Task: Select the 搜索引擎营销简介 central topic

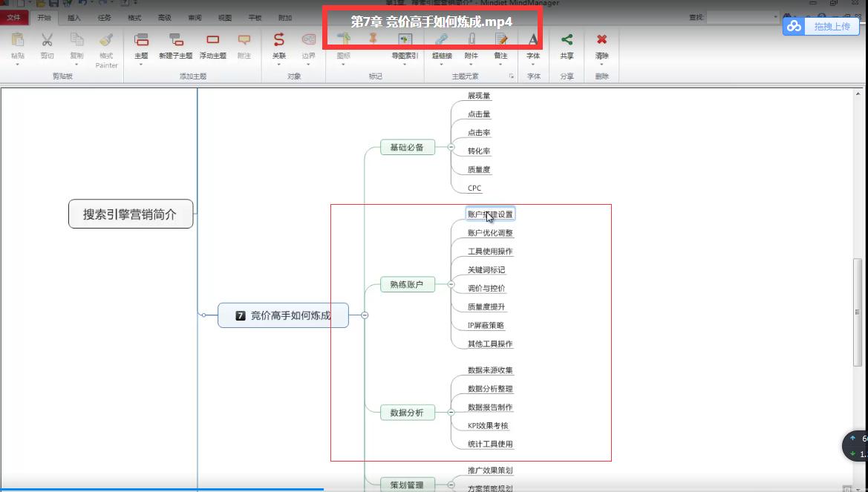Action: point(131,214)
